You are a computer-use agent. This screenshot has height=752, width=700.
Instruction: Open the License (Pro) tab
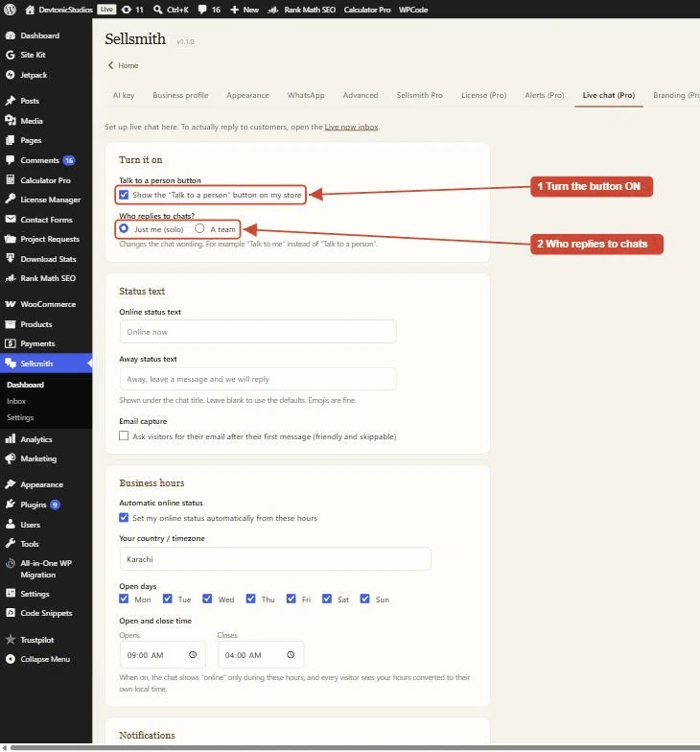(x=483, y=95)
